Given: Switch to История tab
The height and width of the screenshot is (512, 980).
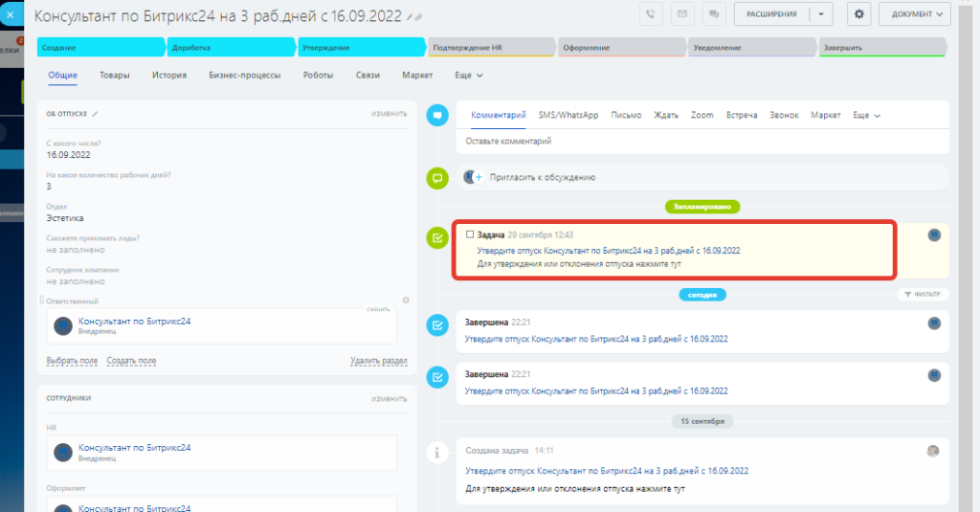Looking at the screenshot, I should point(169,75).
